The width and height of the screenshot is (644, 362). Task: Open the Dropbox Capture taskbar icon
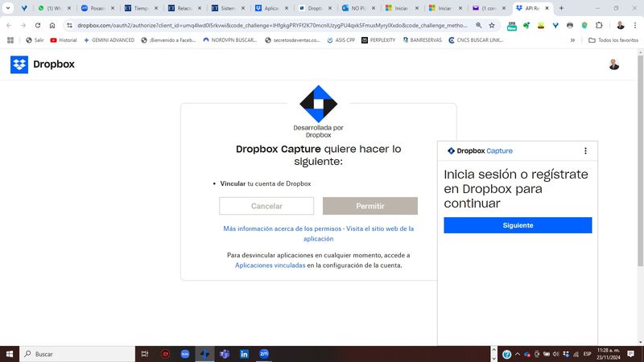point(204,354)
